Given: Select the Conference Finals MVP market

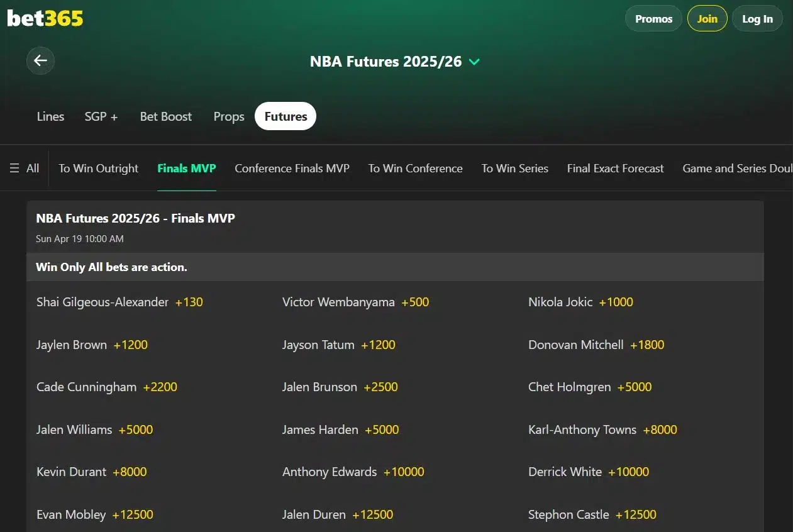Looking at the screenshot, I should point(292,168).
